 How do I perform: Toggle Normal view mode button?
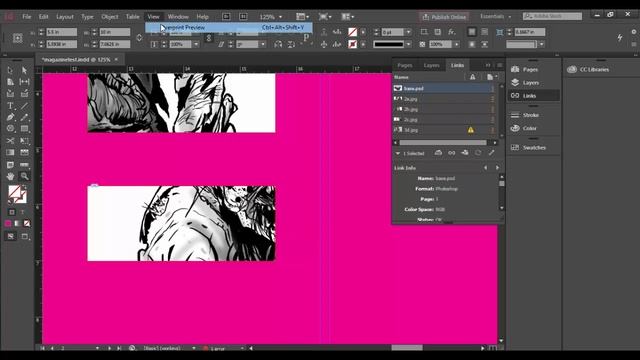coord(11,236)
